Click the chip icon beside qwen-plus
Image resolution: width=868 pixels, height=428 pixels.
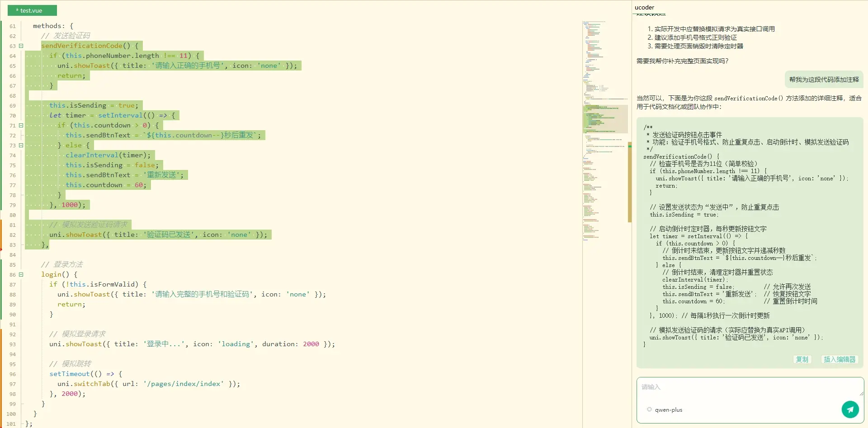tap(649, 409)
